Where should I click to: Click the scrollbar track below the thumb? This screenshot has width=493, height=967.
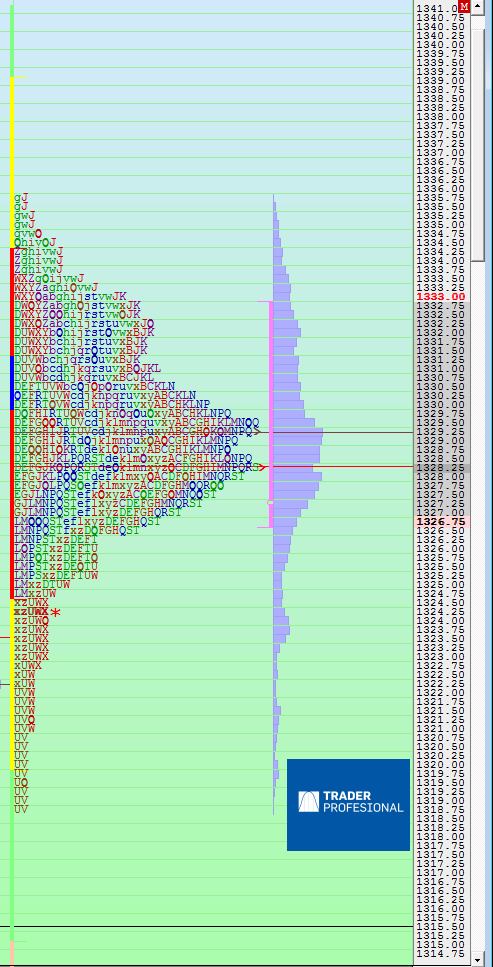point(478,607)
